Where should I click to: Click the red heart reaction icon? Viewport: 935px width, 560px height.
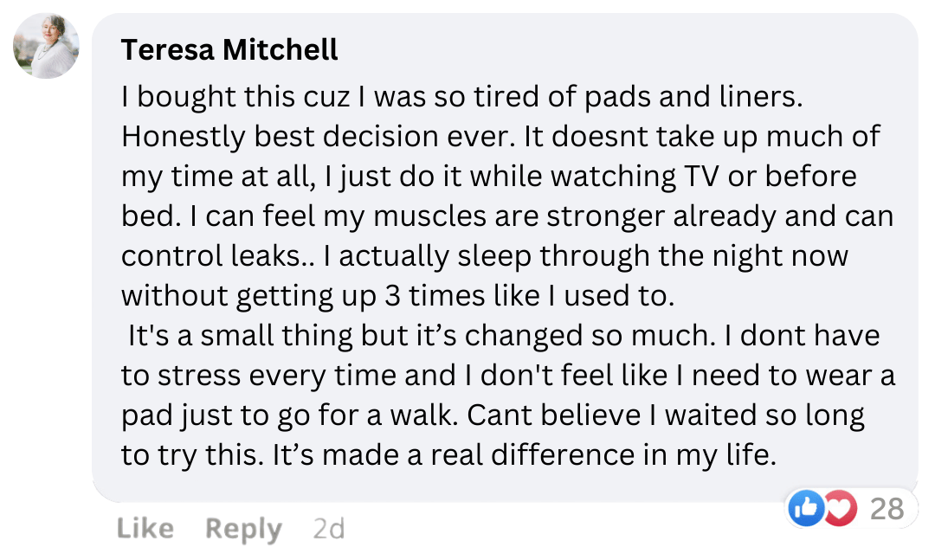[838, 509]
